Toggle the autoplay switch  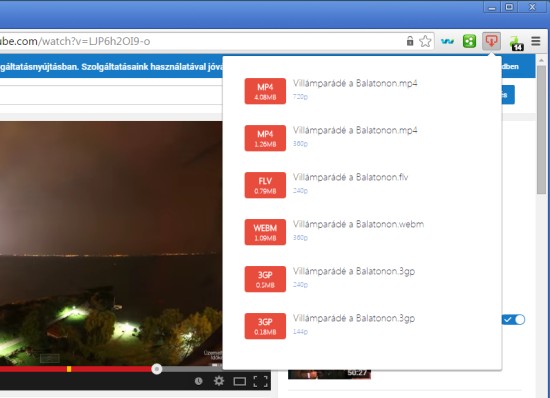click(x=514, y=319)
